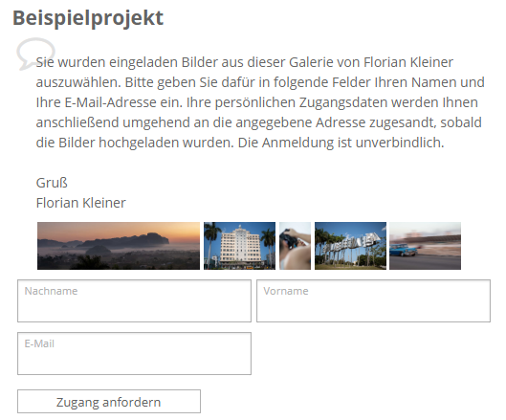
Task: Click the Florian Kleiner signature line
Action: coord(81,203)
